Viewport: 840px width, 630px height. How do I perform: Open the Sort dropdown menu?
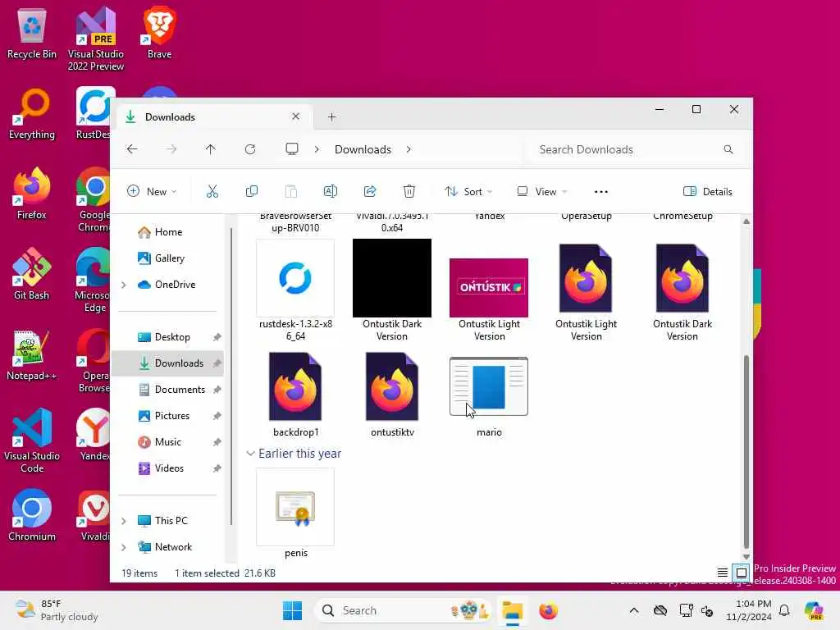pos(468,191)
